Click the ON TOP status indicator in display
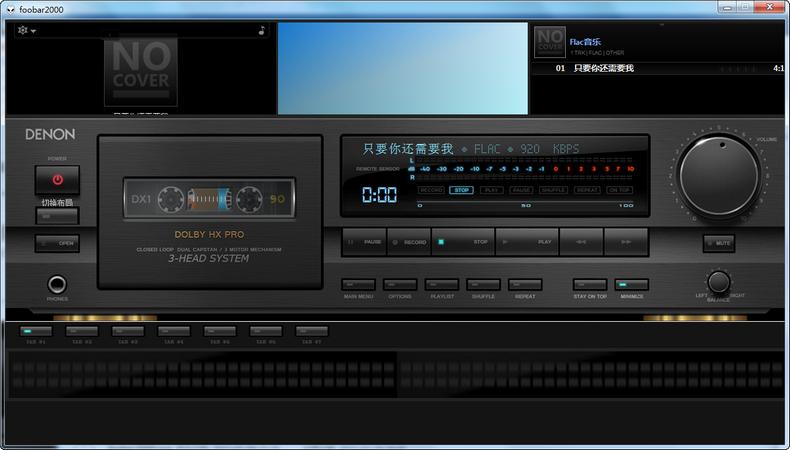The image size is (790, 450). (619, 190)
